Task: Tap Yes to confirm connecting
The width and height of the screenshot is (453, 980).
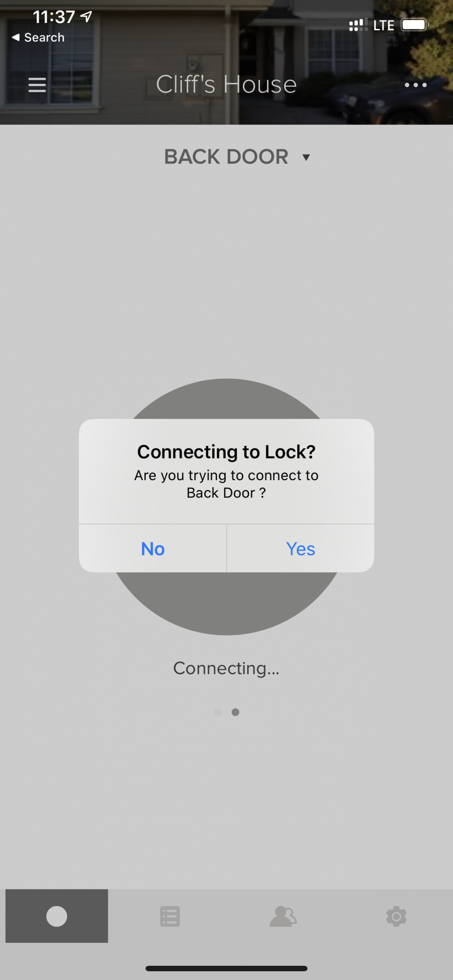Action: pos(301,548)
